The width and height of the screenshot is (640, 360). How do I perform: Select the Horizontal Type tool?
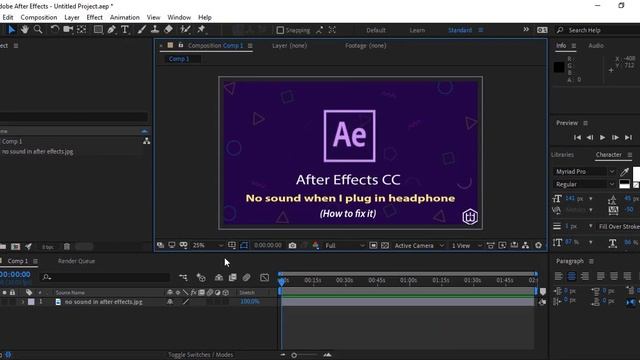125,29
